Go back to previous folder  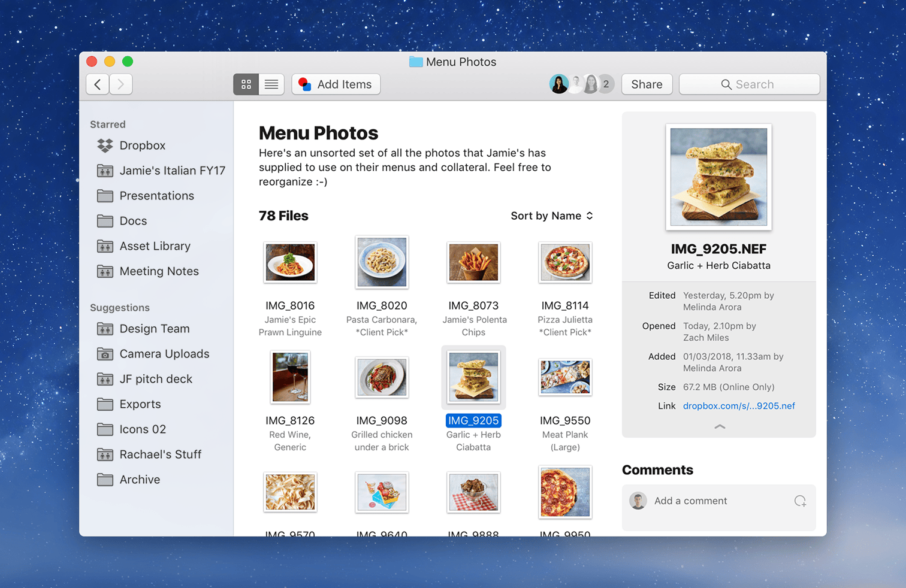pos(98,84)
